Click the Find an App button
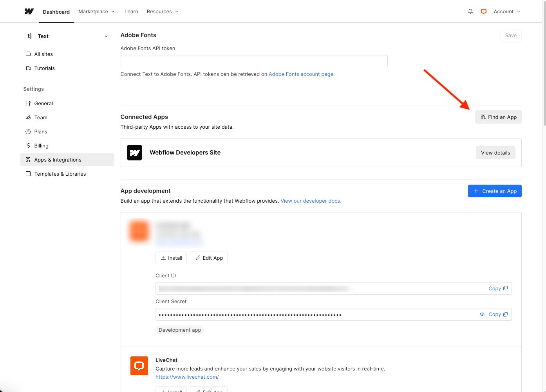 point(498,117)
